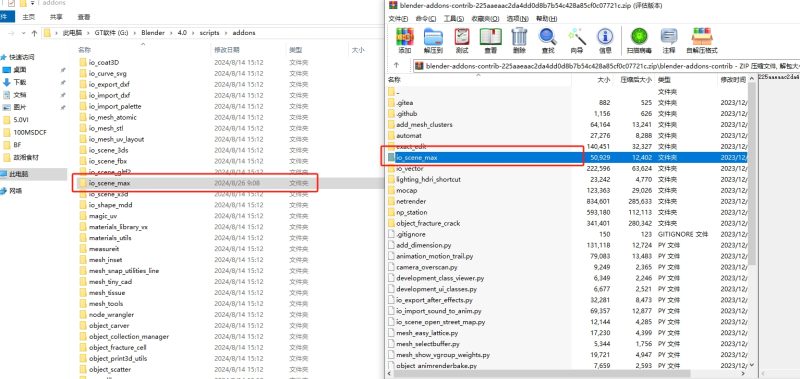The image size is (800, 379).
Task: Open the 文件(F) menu in WinRAR
Action: coord(398,18)
